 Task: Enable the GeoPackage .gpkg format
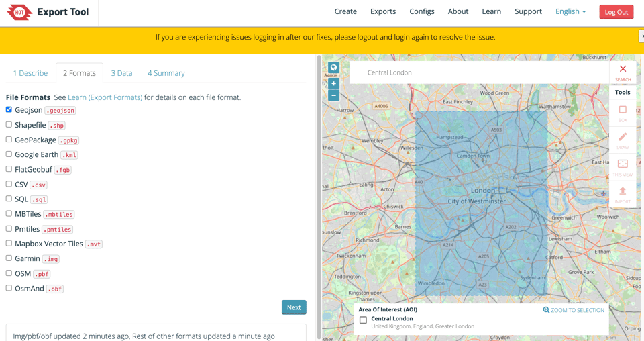pos(9,139)
